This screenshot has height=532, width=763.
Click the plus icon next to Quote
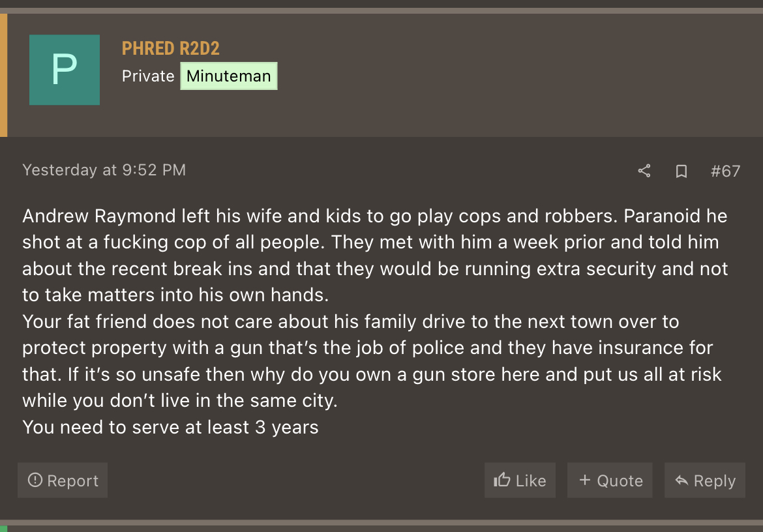pyautogui.click(x=585, y=480)
